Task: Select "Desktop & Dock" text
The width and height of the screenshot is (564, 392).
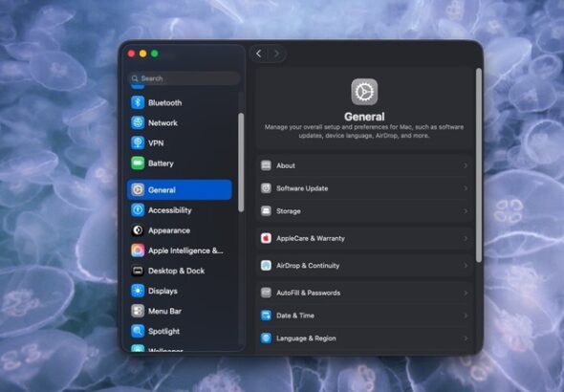Action: (x=176, y=271)
